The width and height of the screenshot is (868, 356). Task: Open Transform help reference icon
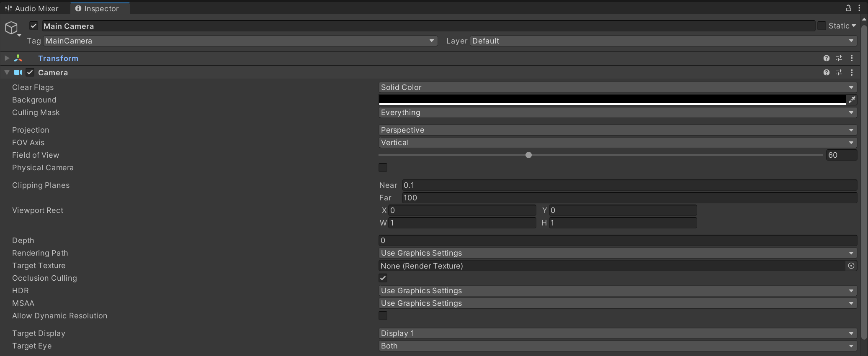pyautogui.click(x=826, y=58)
